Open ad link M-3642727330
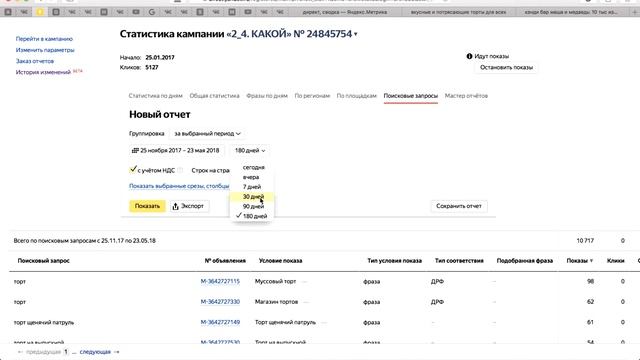640x360 pixels. point(220,302)
